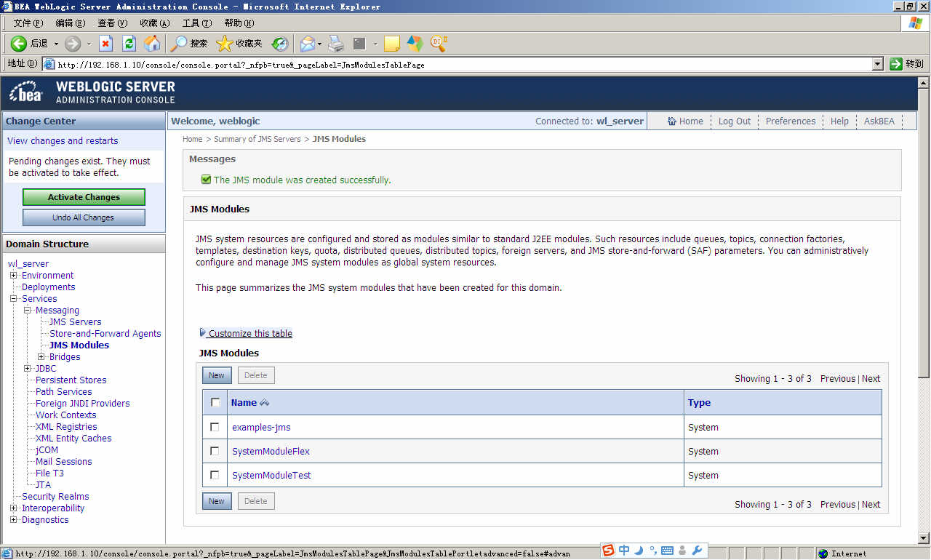Check the SystemModuleTest row checkbox

215,475
